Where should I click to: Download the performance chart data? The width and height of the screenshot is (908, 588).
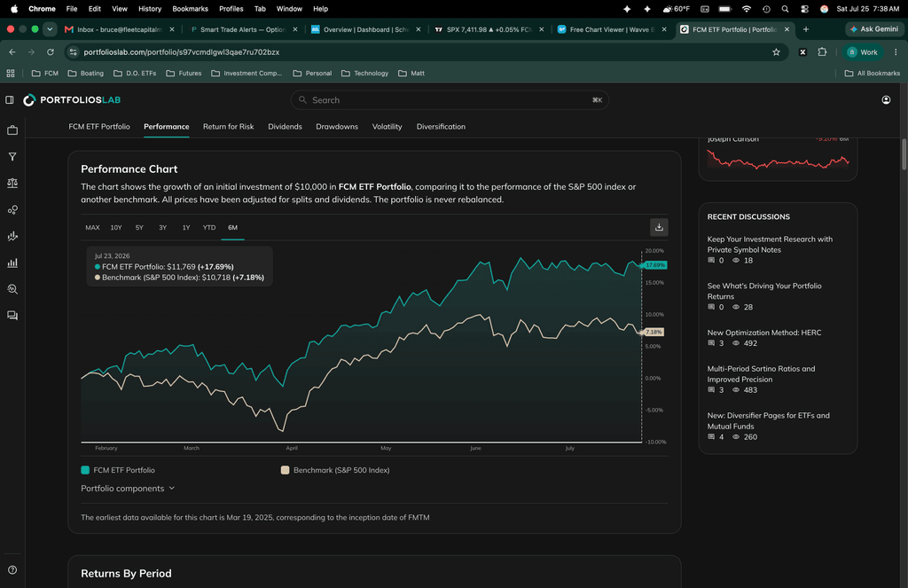(659, 228)
